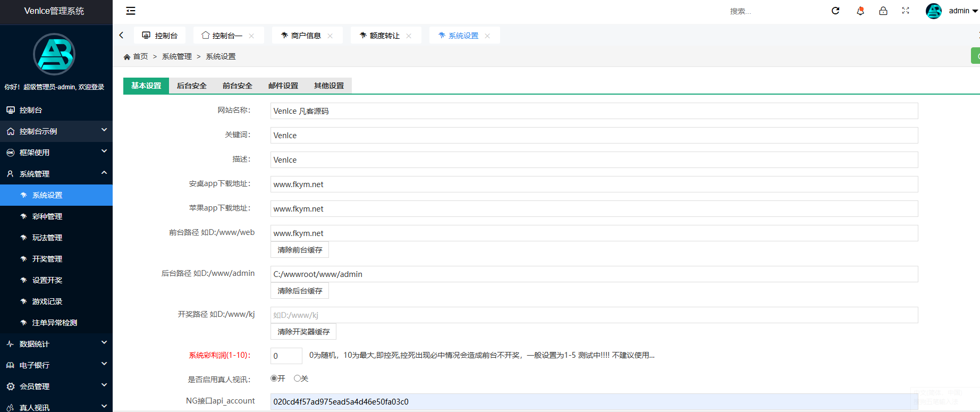Click the 清除前台缓存 button
The width and height of the screenshot is (980, 412).
tap(300, 250)
